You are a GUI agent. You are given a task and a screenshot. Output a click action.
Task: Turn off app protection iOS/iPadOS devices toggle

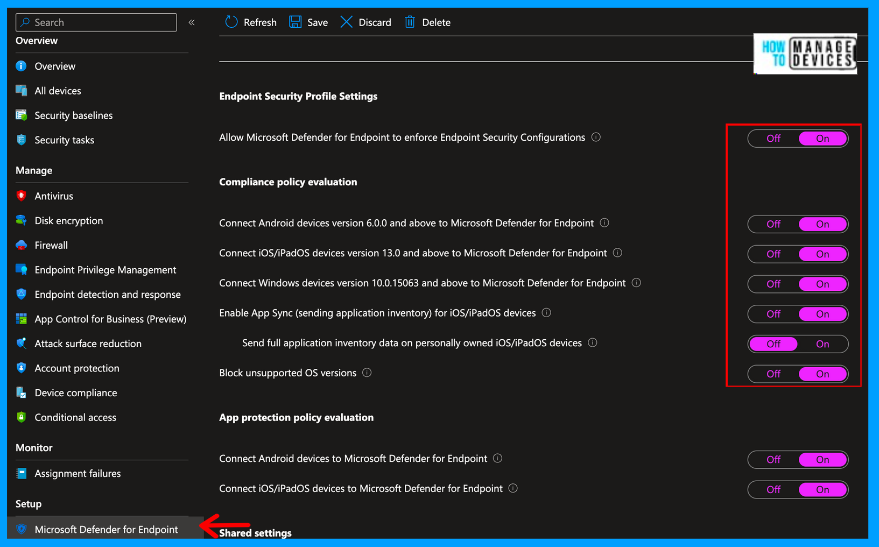[x=773, y=489]
